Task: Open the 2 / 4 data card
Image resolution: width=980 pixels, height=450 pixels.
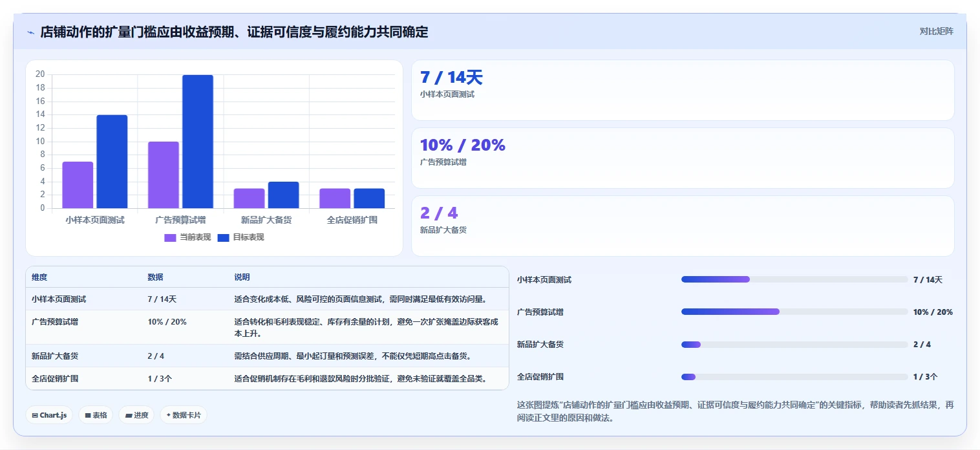Action: tap(683, 226)
